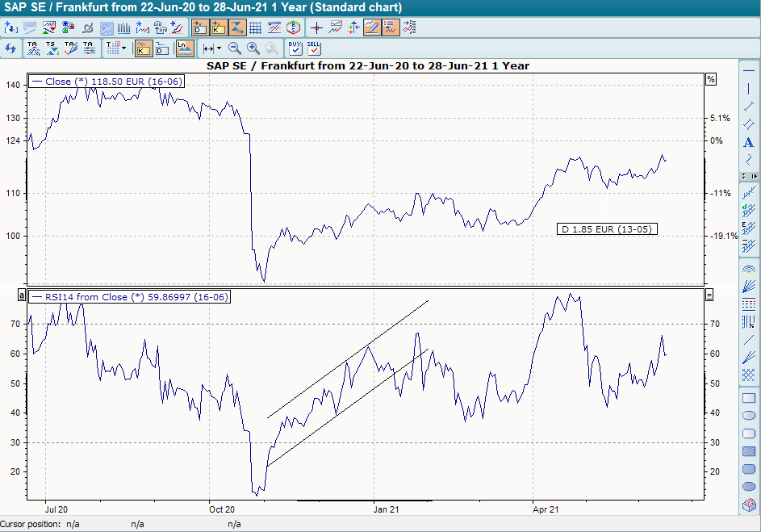Click the blue refresh arrows icon
The image size is (761, 532).
click(11, 48)
